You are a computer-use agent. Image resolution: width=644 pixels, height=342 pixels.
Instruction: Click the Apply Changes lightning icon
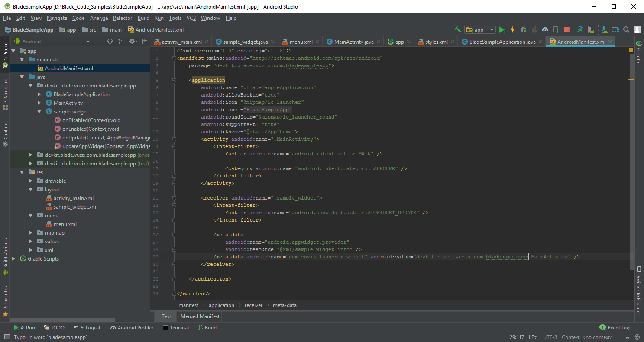[x=513, y=30]
